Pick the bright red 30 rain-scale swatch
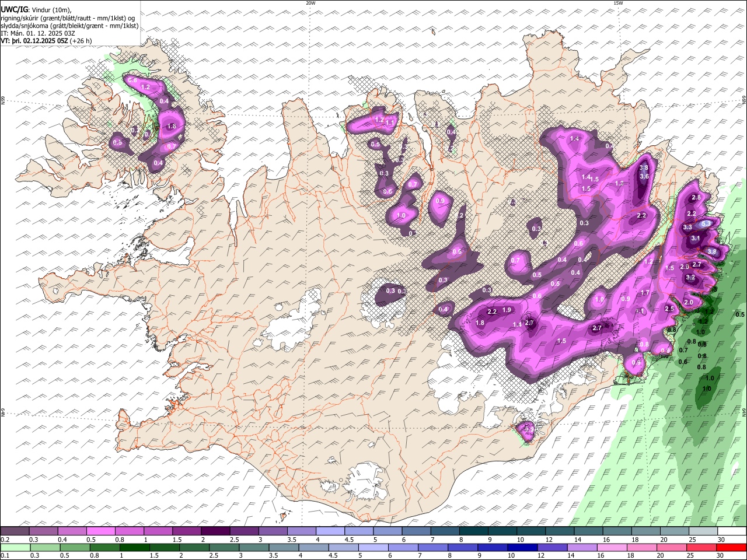This screenshot has height=560, width=747. point(732,548)
